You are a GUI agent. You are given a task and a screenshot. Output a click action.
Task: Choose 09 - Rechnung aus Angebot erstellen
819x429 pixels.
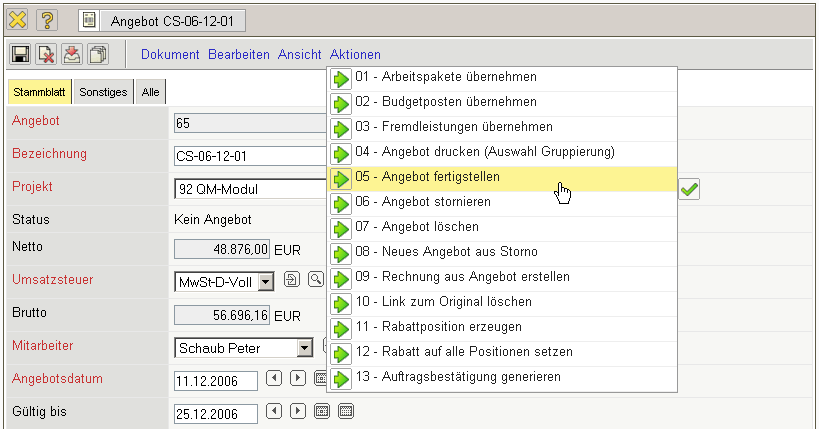click(x=462, y=277)
